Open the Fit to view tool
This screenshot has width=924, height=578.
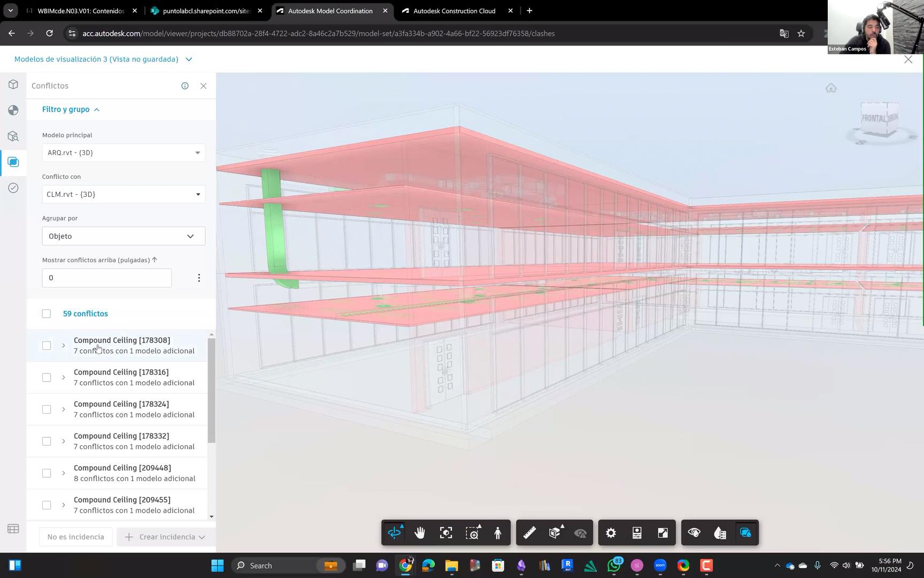click(x=446, y=533)
